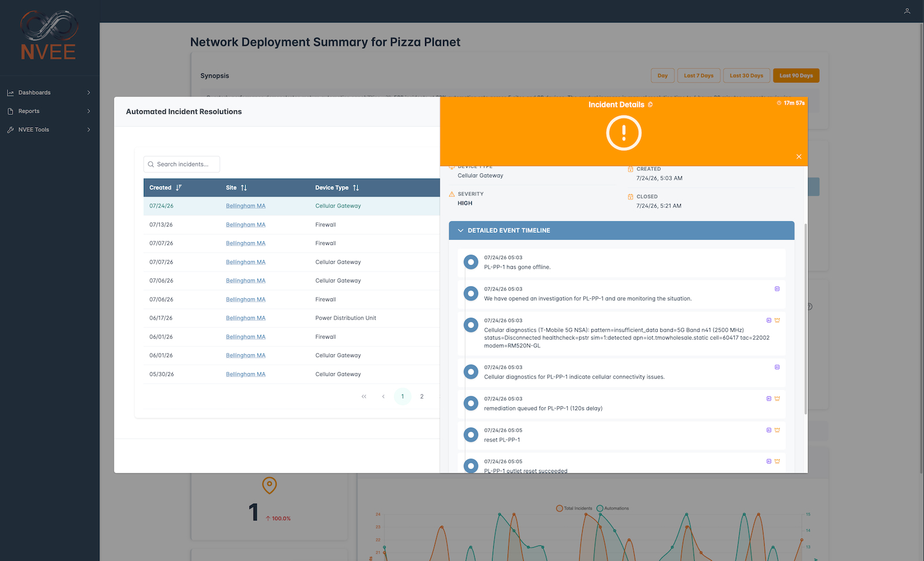The image size is (924, 561).
Task: Collapse the Detailed Event Timeline section
Action: [621, 231]
